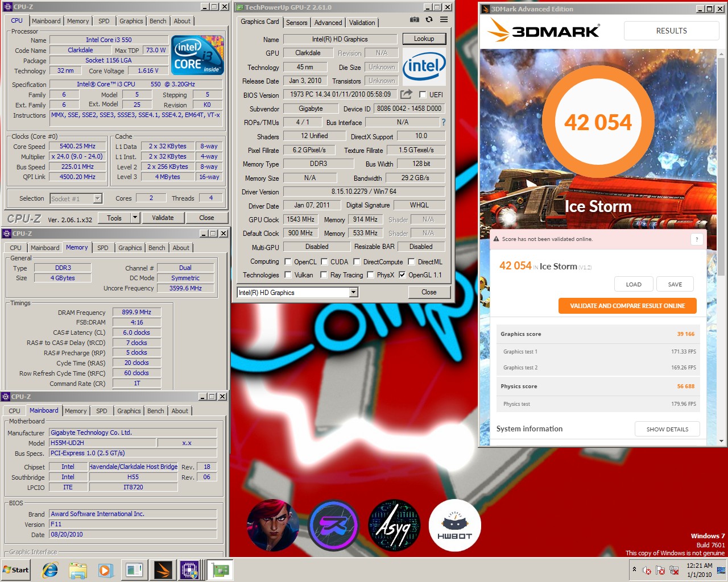Click the Tools button in CPU-Z

(114, 218)
